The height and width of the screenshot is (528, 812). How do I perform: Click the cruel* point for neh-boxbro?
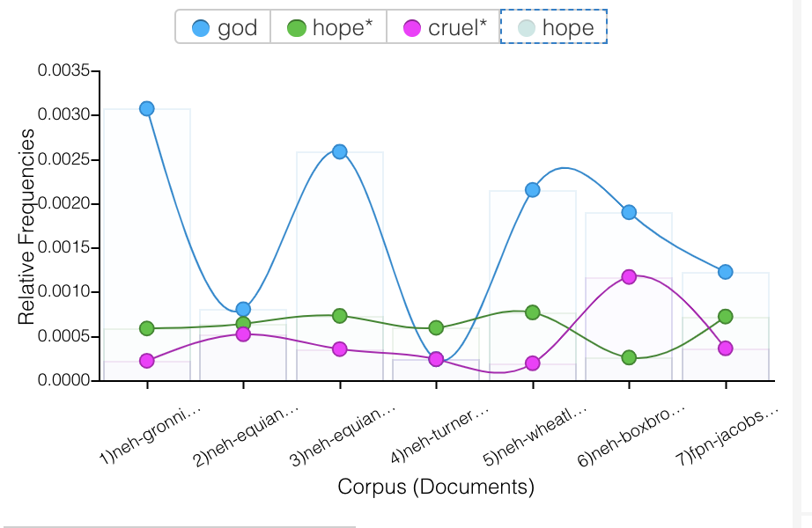629,276
